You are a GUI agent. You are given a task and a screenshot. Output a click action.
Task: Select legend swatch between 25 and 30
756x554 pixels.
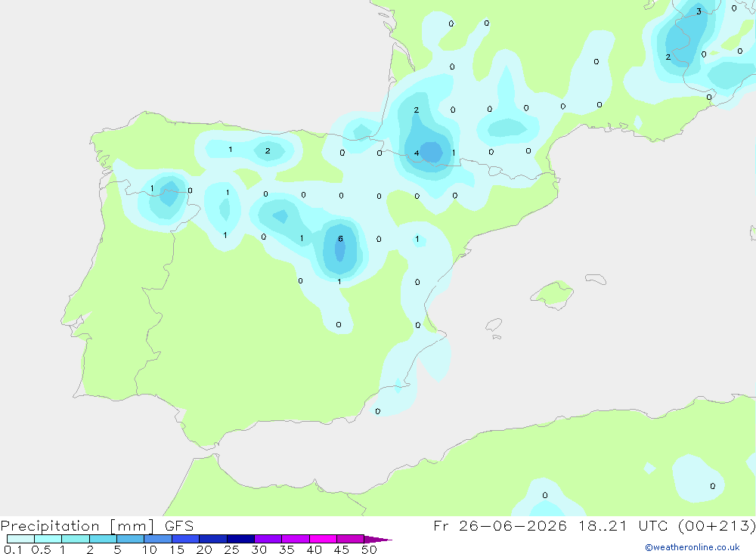[x=240, y=539]
